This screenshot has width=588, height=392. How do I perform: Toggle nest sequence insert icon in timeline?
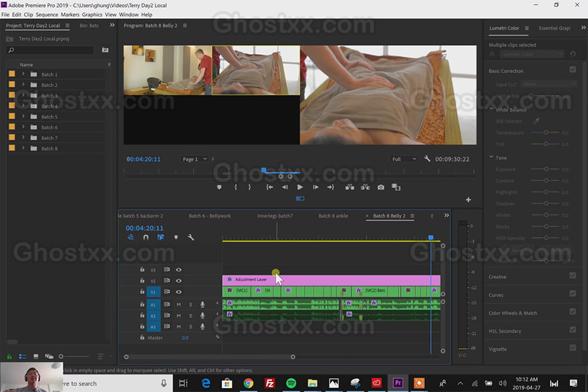130,237
